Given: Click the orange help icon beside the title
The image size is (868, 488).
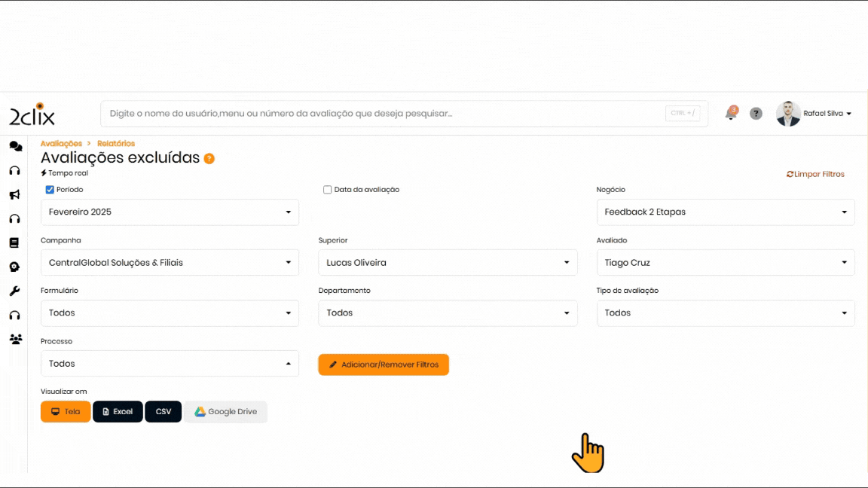Looking at the screenshot, I should point(209,159).
